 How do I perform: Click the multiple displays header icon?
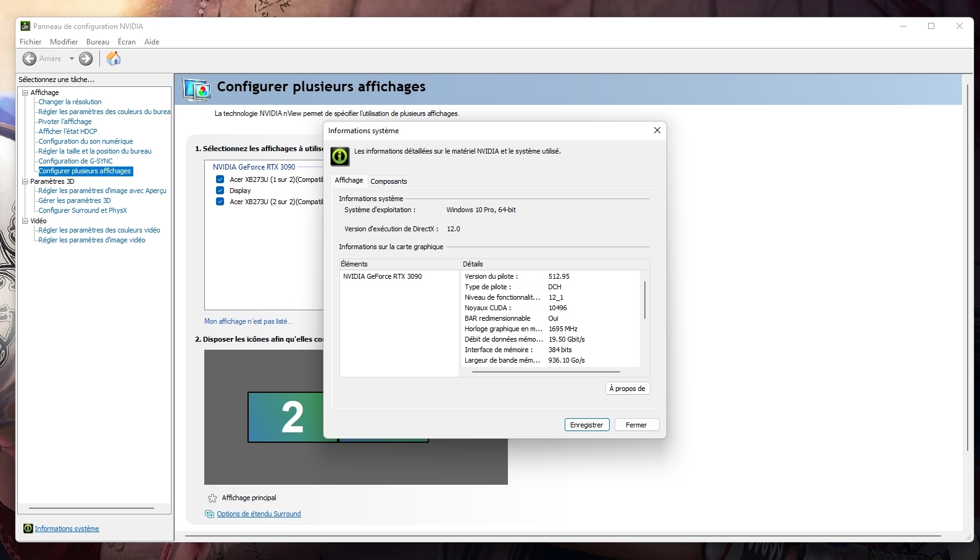pyautogui.click(x=197, y=90)
